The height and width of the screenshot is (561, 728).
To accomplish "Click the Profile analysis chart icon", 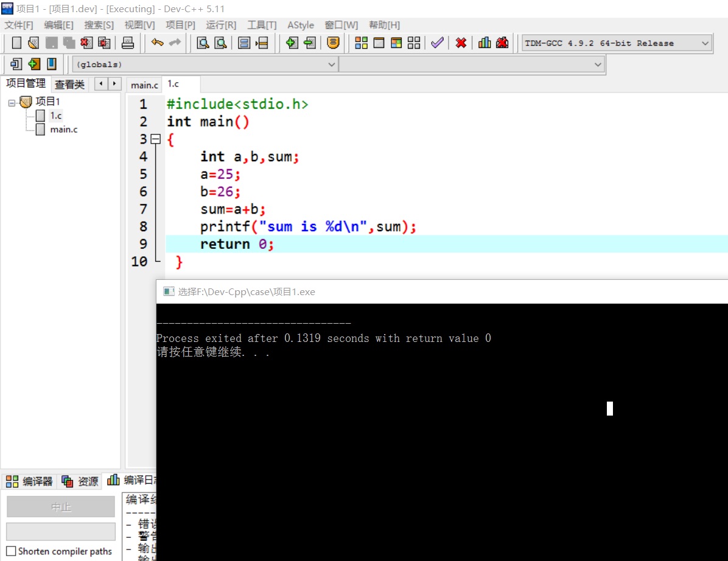I will click(485, 43).
